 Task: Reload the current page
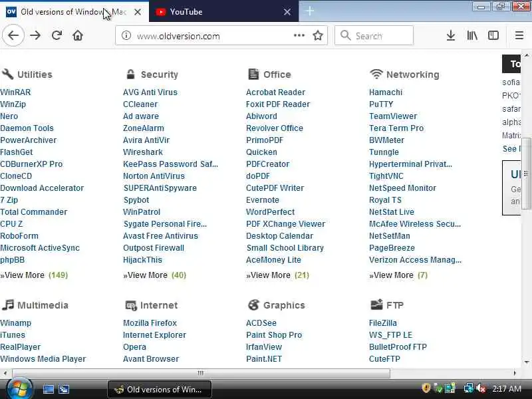tap(57, 35)
